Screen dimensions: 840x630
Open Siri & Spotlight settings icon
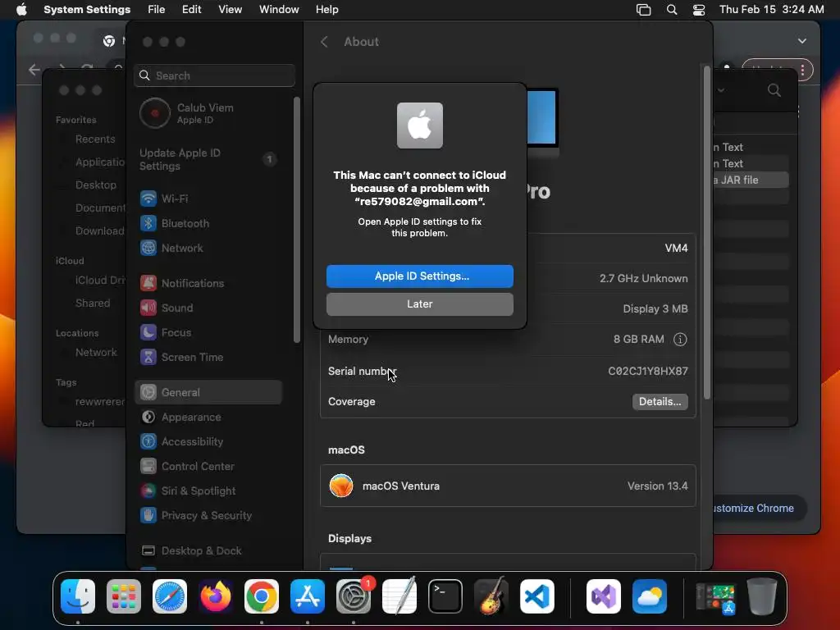pos(148,491)
